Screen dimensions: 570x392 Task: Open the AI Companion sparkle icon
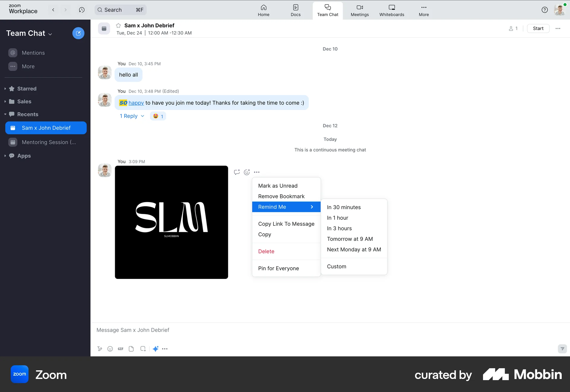(156, 349)
